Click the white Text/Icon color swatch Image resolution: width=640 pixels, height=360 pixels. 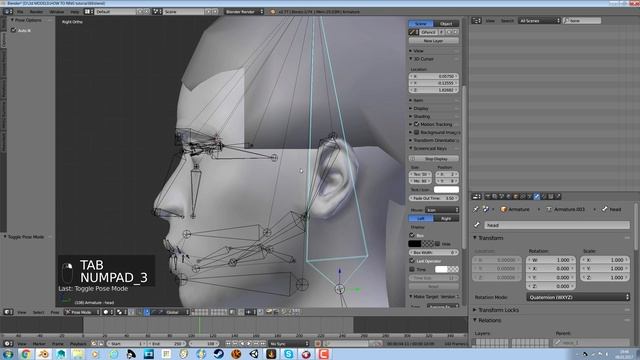446,189
